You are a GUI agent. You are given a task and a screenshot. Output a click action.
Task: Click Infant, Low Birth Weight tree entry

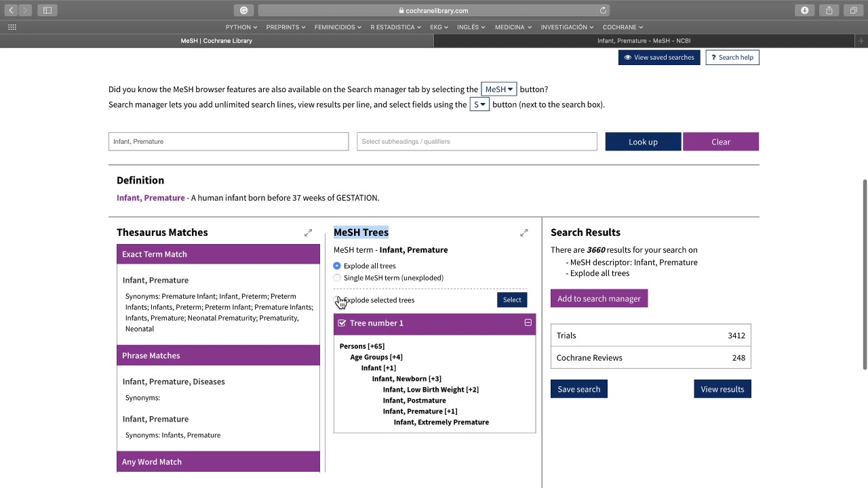coord(431,390)
